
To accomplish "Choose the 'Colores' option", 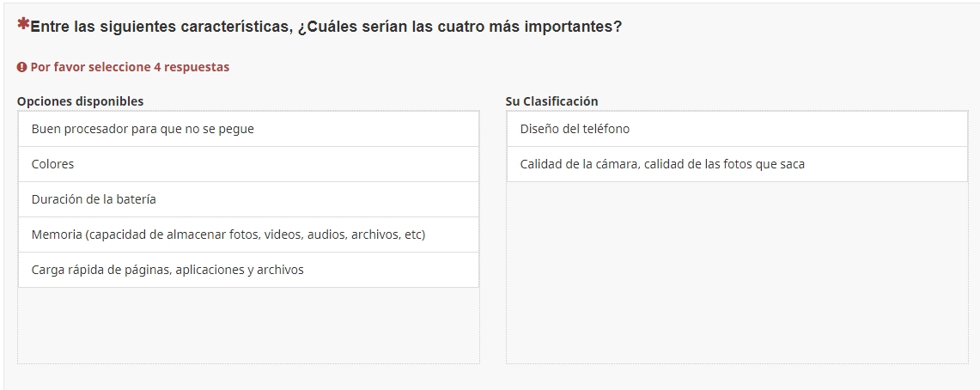I will 248,164.
